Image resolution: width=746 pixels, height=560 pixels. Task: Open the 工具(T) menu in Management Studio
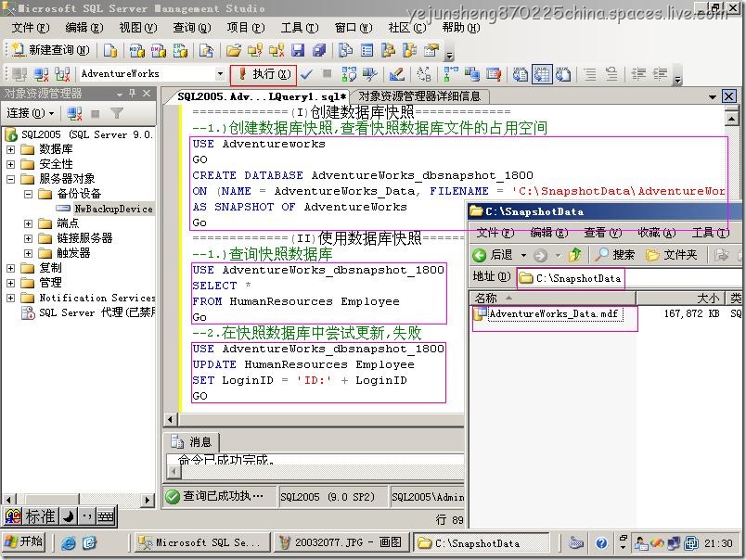300,28
